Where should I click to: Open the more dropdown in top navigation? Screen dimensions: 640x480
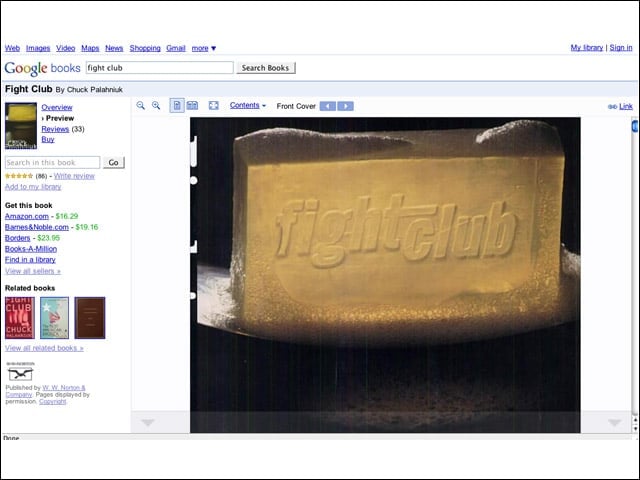coord(204,48)
